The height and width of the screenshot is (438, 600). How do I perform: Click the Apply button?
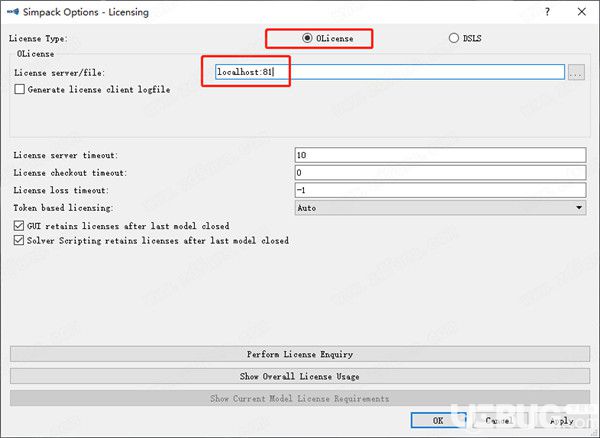[x=561, y=421]
